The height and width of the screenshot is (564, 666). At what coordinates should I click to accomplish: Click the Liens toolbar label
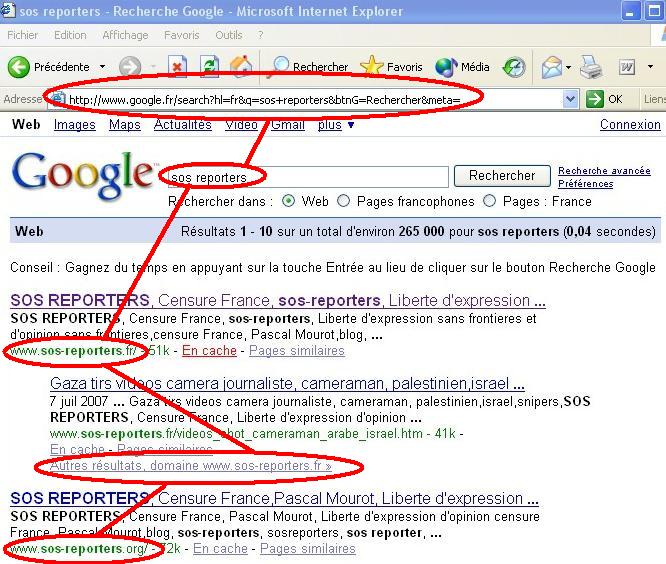coord(655,99)
